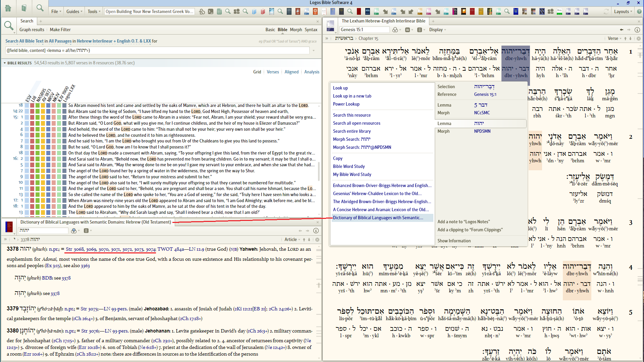
Task: Click 'All Passages' search range link
Action: click(x=60, y=41)
